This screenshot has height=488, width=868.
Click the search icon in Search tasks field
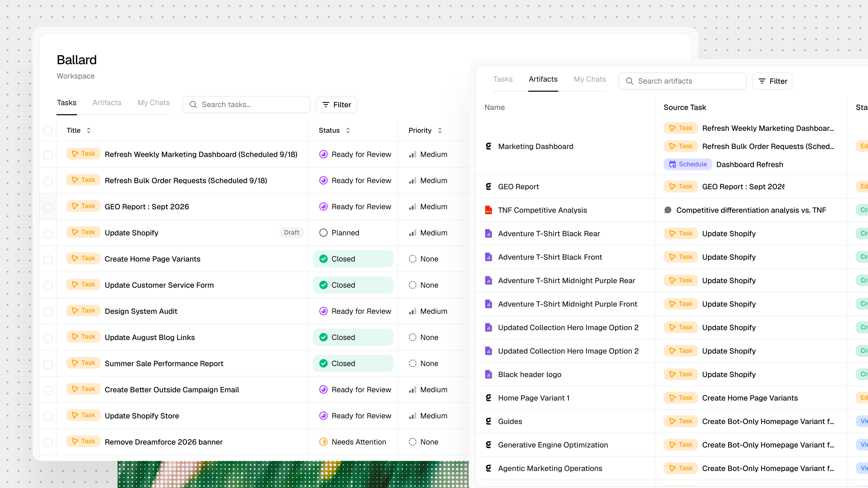point(193,105)
